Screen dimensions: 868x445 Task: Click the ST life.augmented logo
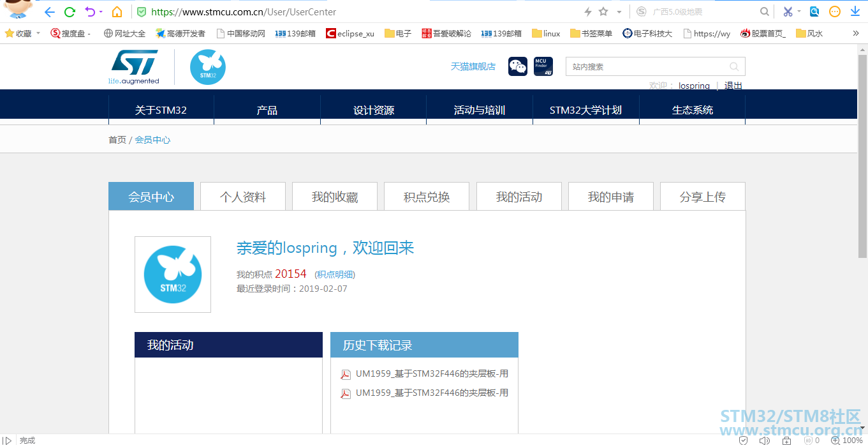[x=134, y=67]
